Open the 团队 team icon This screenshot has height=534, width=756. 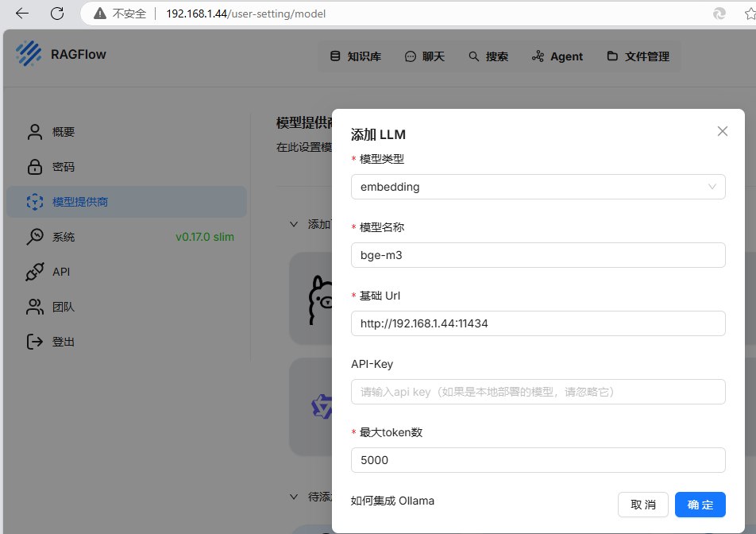[34, 306]
